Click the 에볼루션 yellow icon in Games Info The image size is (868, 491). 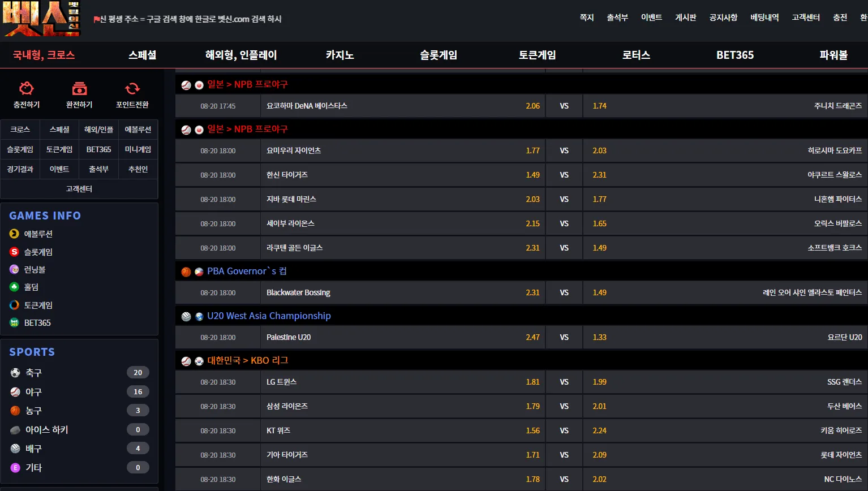coord(15,234)
